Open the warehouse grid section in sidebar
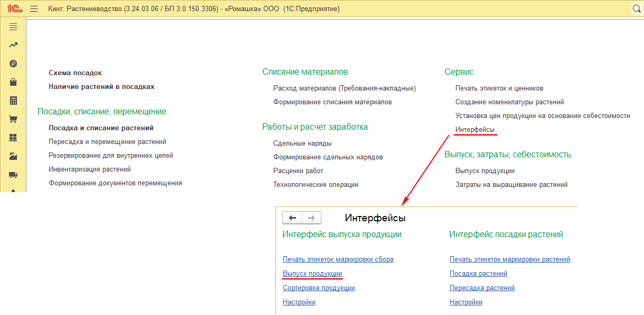 13,138
